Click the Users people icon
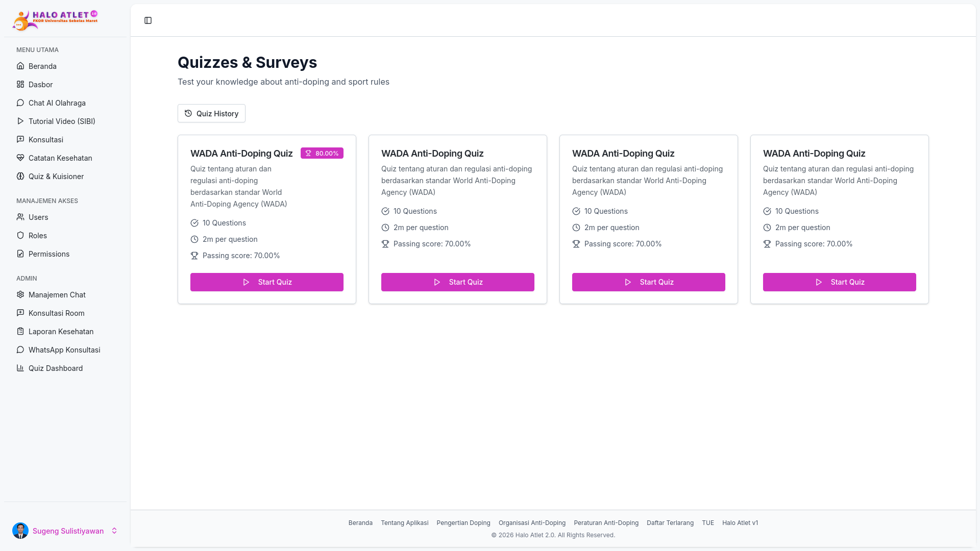980x551 pixels. click(x=20, y=217)
